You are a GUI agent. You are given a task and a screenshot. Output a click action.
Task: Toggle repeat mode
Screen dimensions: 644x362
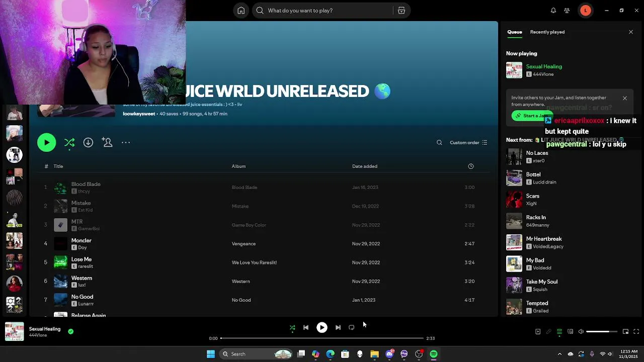(352, 328)
